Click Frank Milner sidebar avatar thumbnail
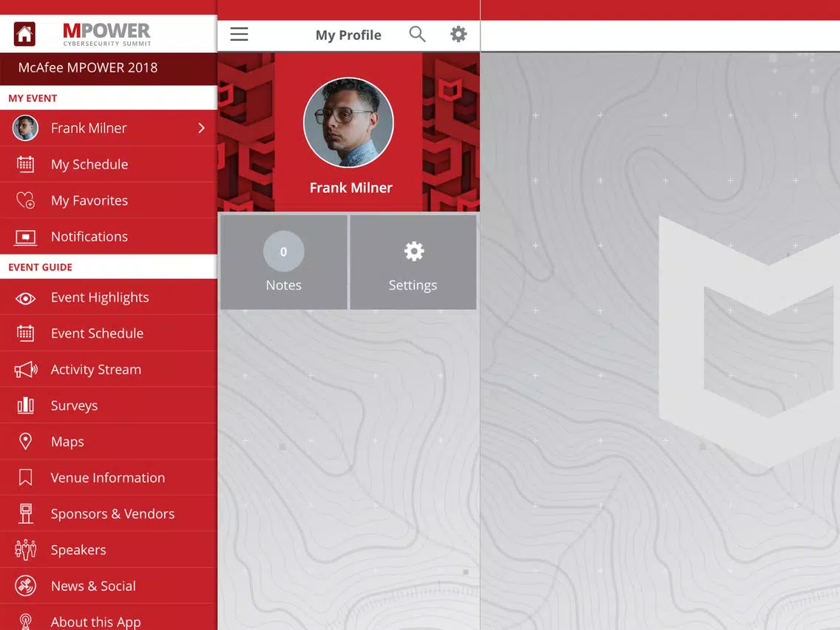840x630 pixels. tap(25, 128)
